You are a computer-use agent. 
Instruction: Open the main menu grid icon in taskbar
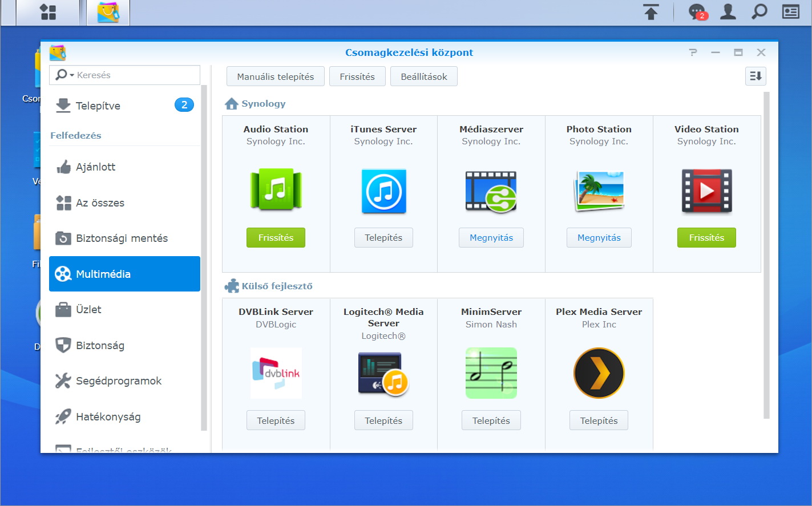(48, 12)
